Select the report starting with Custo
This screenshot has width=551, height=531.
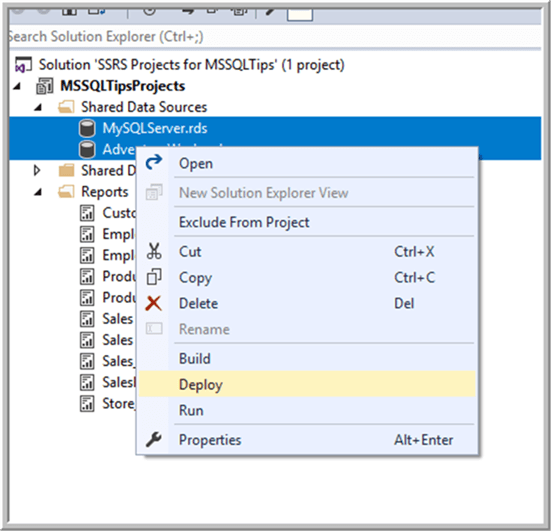tap(119, 213)
